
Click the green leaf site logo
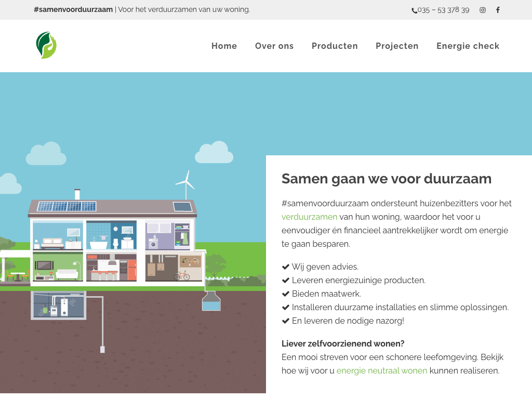pos(46,45)
